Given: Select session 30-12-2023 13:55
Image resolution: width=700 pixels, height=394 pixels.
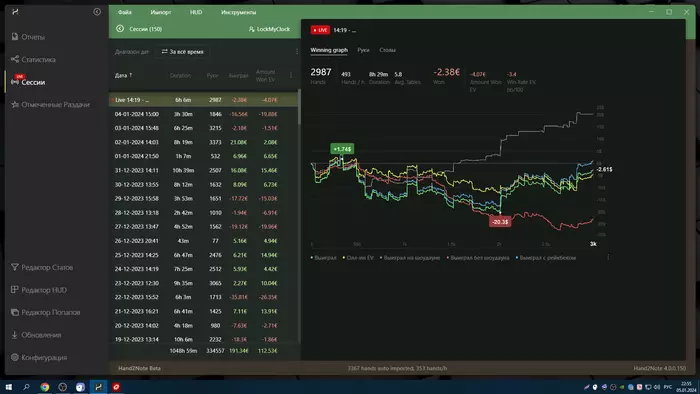Looking at the screenshot, I should (204, 184).
